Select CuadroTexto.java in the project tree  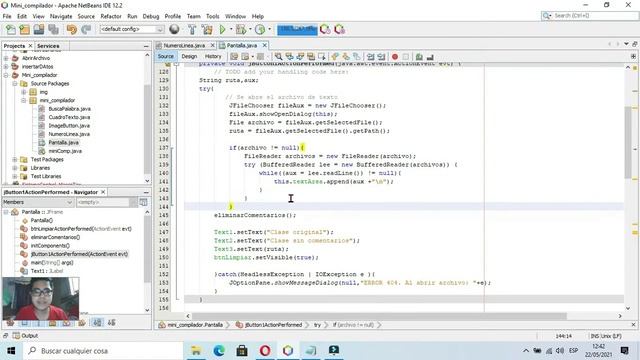click(69, 117)
